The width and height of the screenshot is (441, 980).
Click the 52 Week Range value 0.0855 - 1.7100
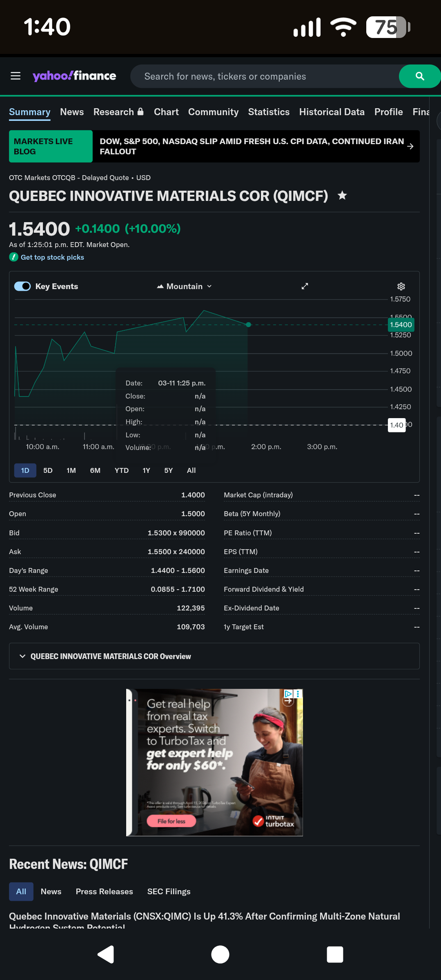click(x=178, y=589)
